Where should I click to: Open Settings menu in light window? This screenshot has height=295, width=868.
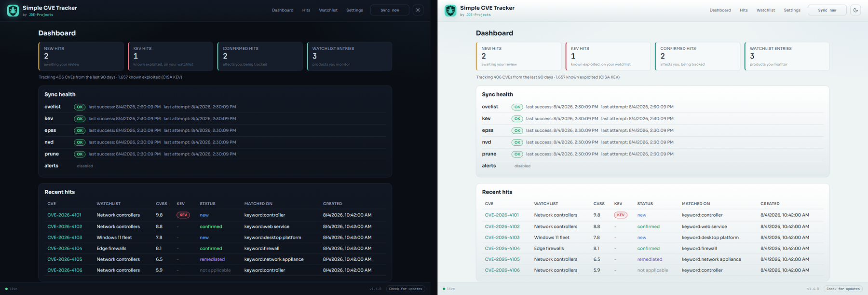pos(792,10)
